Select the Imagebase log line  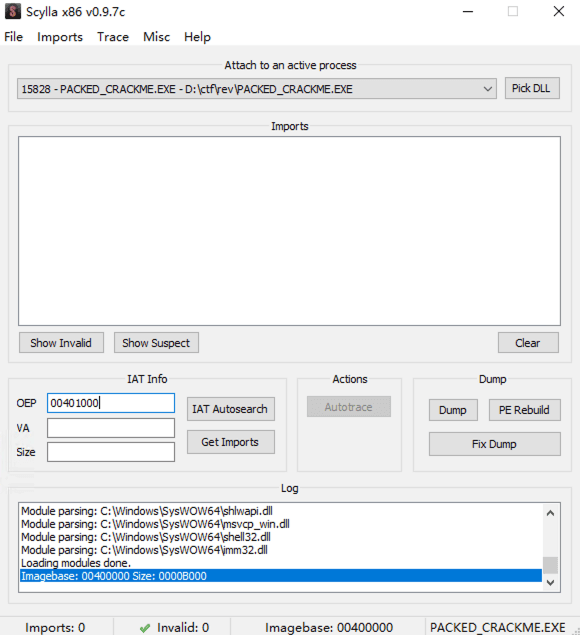point(281,576)
